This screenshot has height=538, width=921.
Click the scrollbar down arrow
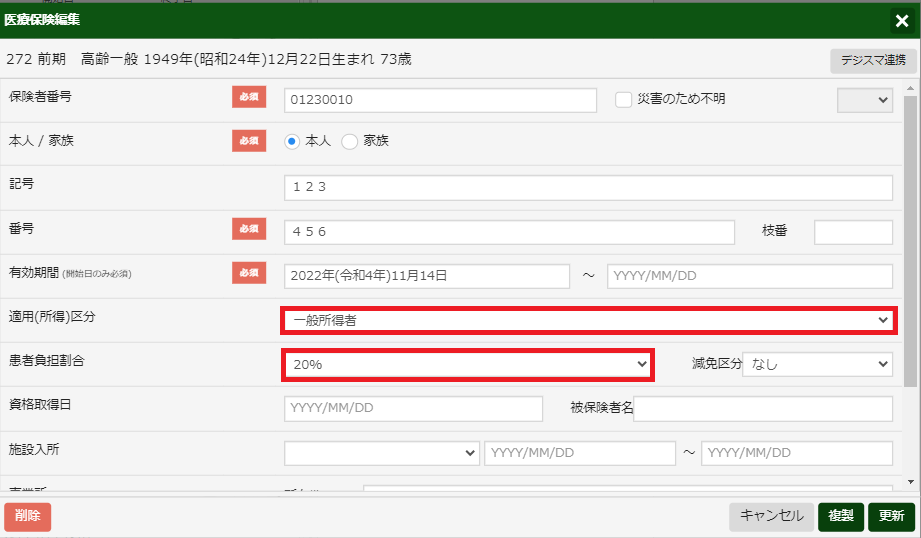pos(910,482)
